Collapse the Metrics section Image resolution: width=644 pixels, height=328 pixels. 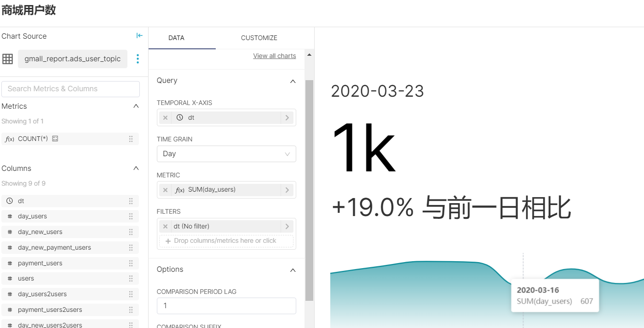click(x=136, y=106)
